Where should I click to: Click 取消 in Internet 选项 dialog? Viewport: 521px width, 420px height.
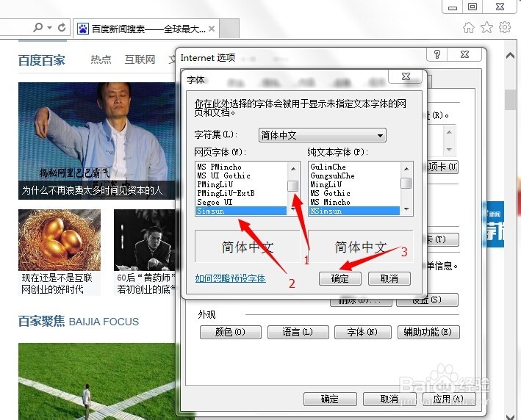(x=389, y=399)
